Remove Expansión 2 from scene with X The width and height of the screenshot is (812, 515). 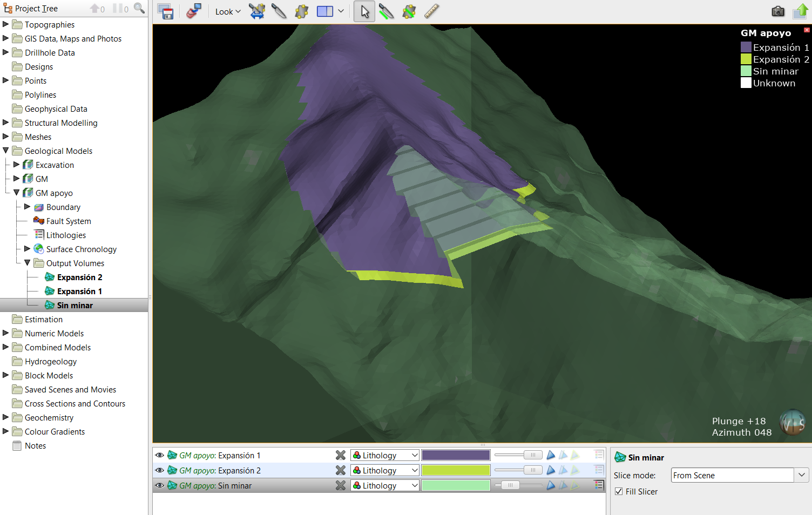click(x=340, y=470)
